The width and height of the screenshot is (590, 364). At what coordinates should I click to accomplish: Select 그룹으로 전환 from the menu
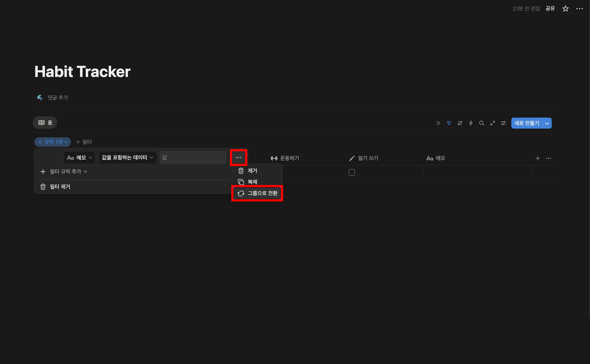click(257, 193)
